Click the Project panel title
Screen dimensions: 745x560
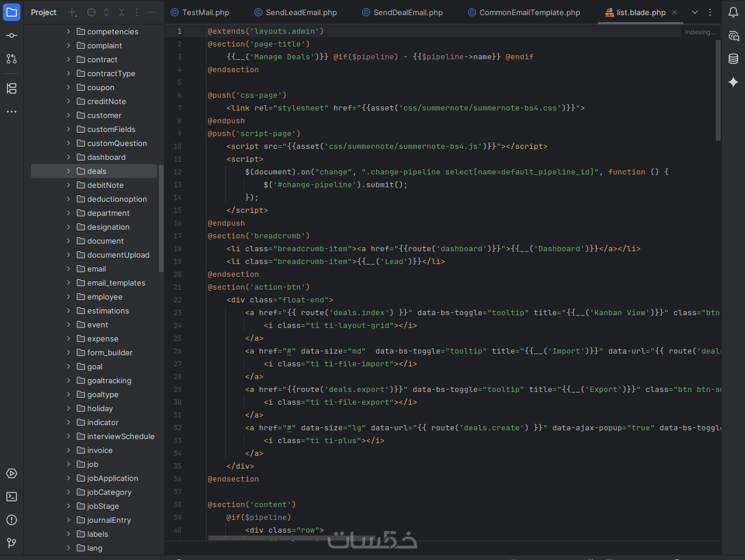44,12
